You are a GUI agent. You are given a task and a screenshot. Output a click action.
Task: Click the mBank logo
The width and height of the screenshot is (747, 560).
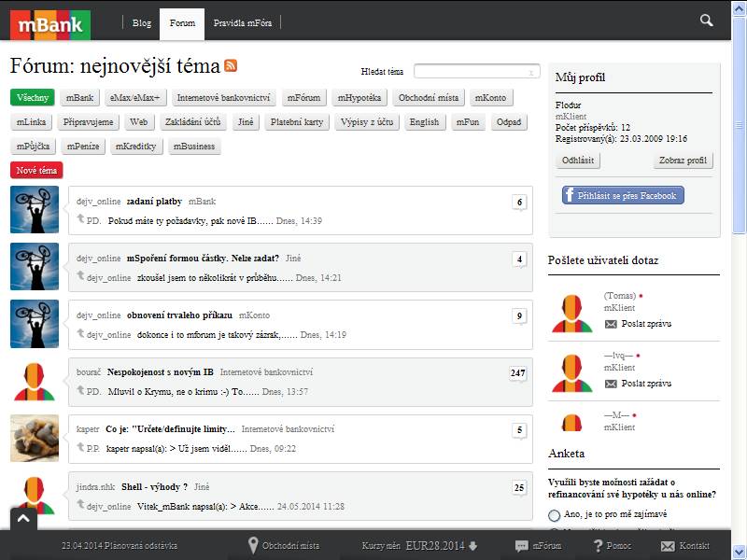(50, 24)
